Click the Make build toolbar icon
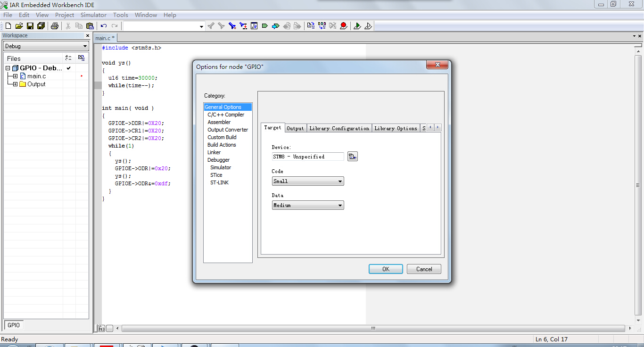The image size is (644, 347). click(322, 26)
